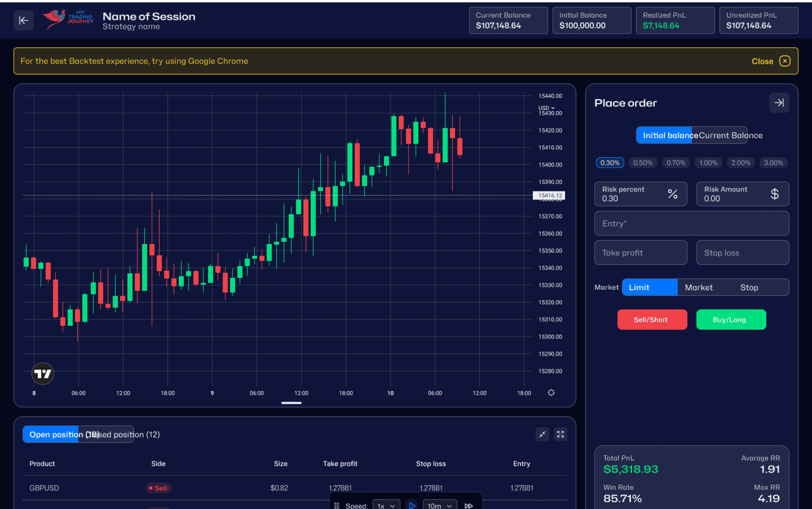Open the chart settings gear icon
The height and width of the screenshot is (509, 812).
(x=551, y=392)
